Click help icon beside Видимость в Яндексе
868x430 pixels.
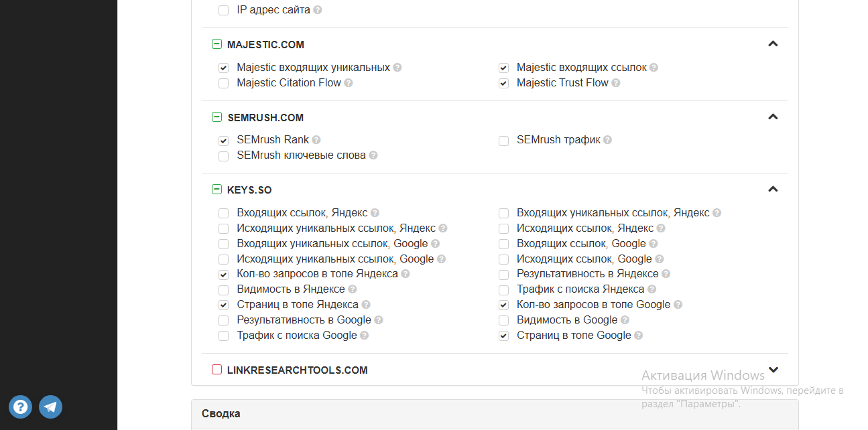pyautogui.click(x=353, y=289)
